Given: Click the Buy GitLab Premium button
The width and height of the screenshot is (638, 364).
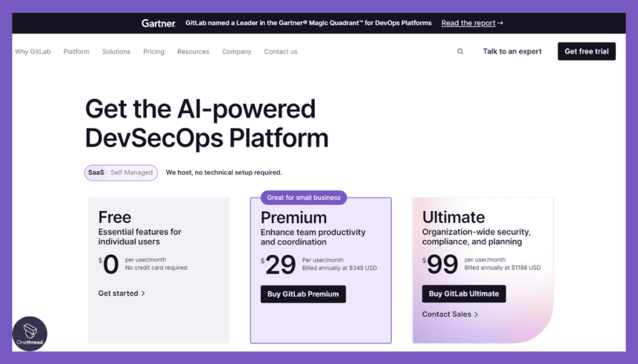Looking at the screenshot, I should click(303, 294).
